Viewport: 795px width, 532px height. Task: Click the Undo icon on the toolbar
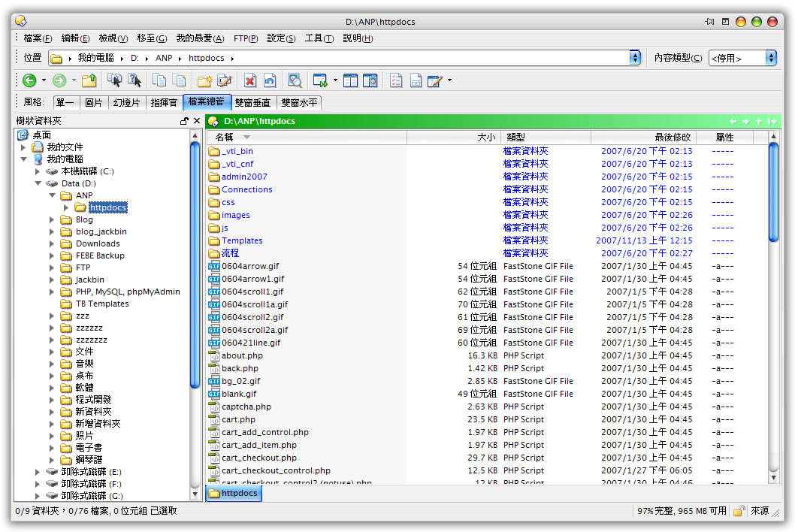coord(271,80)
